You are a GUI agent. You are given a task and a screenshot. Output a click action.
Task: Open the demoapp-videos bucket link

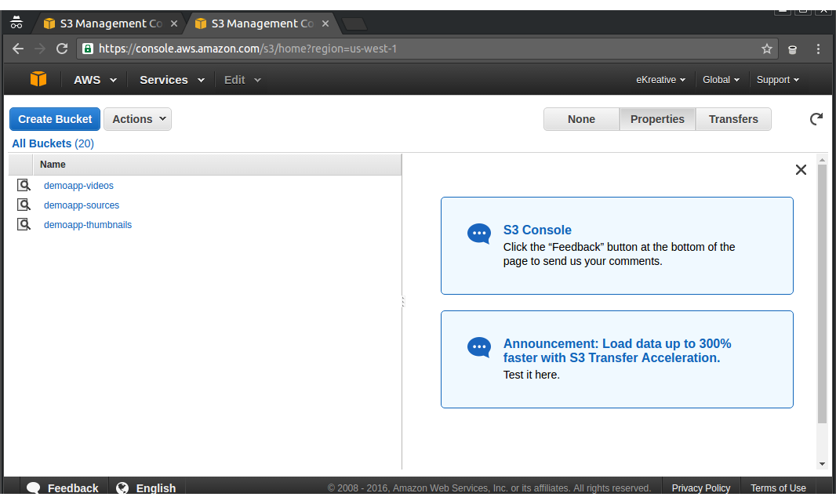[78, 186]
